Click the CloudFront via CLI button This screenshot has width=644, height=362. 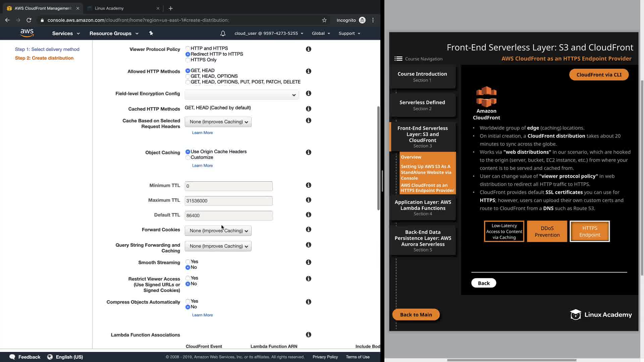tap(599, 75)
